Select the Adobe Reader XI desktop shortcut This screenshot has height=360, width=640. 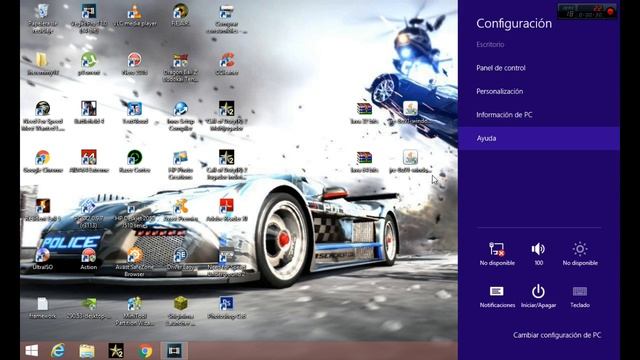tap(227, 210)
